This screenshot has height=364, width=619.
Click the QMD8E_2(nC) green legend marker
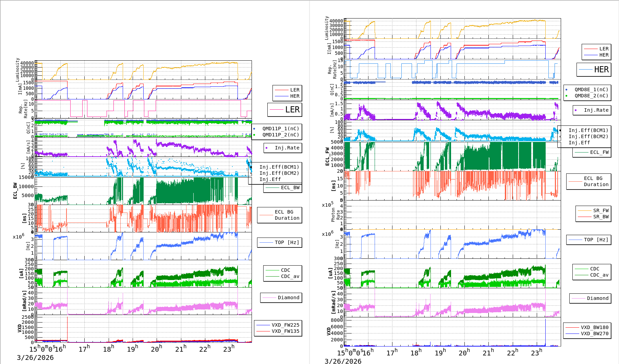[566, 96]
